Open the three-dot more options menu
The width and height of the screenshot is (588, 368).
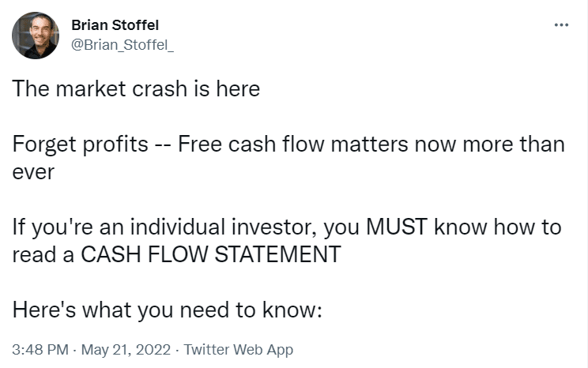point(562,24)
